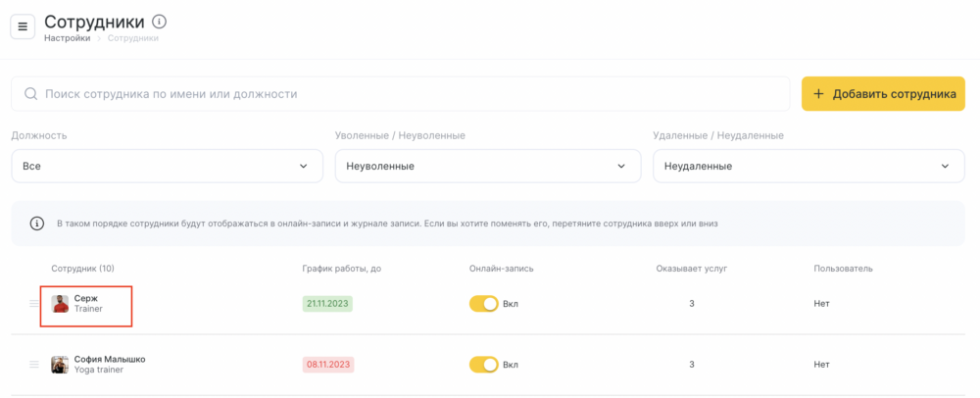Image resolution: width=980 pixels, height=398 pixels.
Task: Click Trainer position under Серж
Action: pos(88,309)
